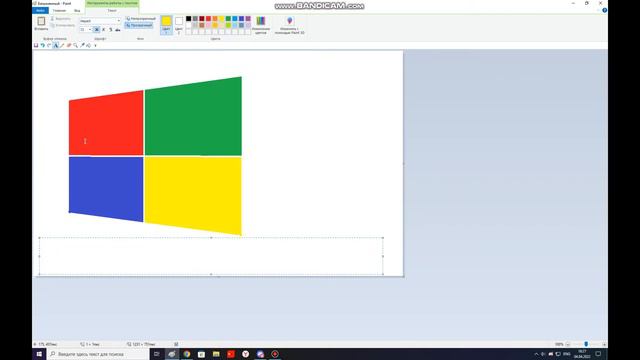Screen dimensions: 640x360
Task: Pick the pink palette swatch in second row
Action: click(208, 25)
